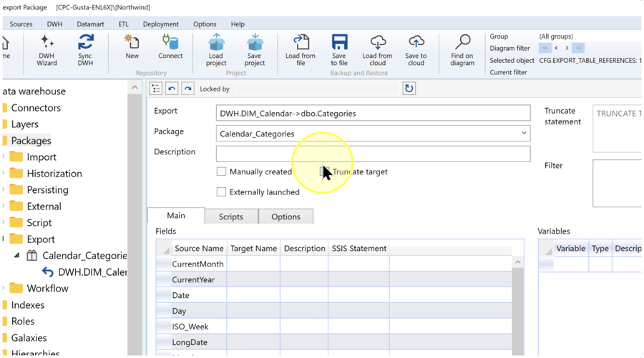Open the ETL menu
Screen dimensions: 644x358
coord(124,24)
